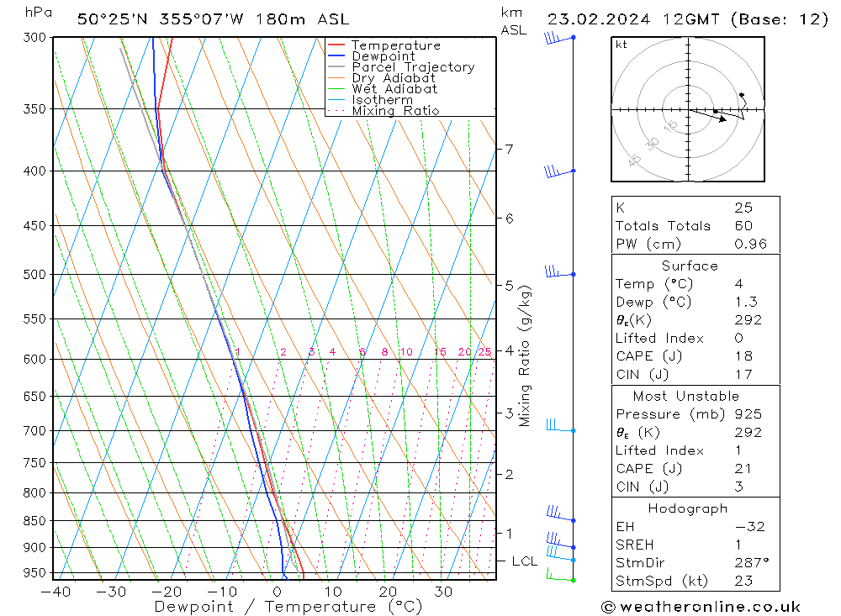Image resolution: width=841 pixels, height=616 pixels.
Task: Click the 850 hPa wind barb
Action: click(560, 513)
